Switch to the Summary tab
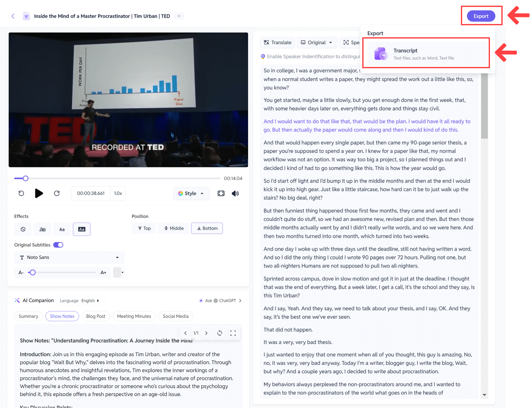The height and width of the screenshot is (409, 532). coord(28,316)
